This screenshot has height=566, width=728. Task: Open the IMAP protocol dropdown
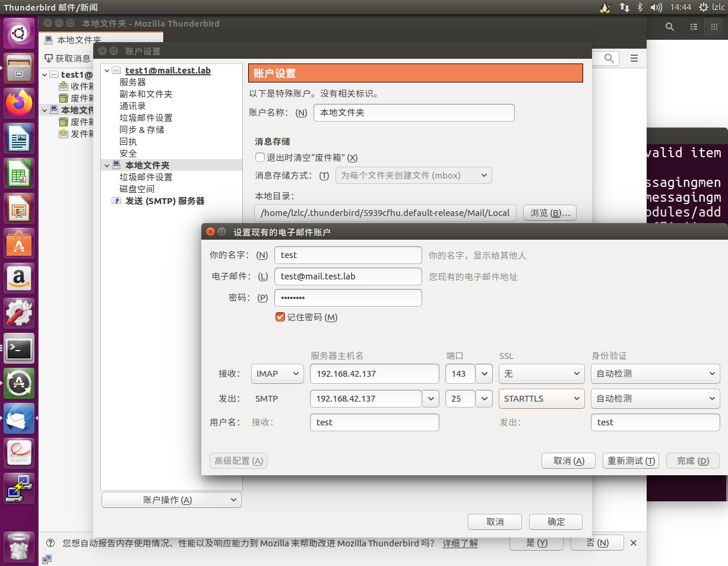(x=277, y=374)
